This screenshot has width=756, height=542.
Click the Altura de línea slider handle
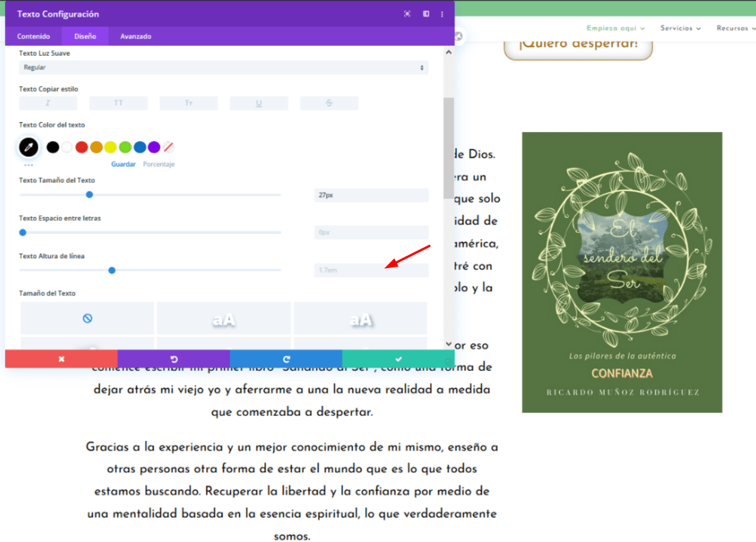tap(112, 270)
